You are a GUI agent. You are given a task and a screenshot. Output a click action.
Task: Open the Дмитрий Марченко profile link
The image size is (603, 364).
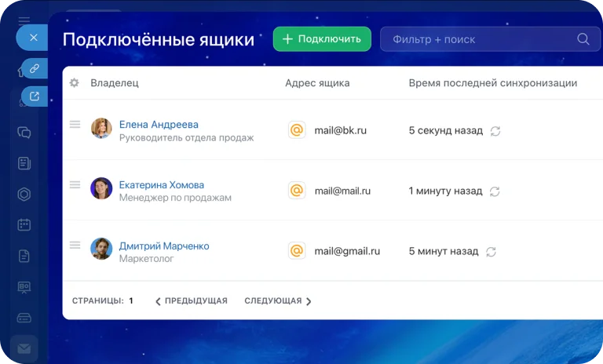164,246
